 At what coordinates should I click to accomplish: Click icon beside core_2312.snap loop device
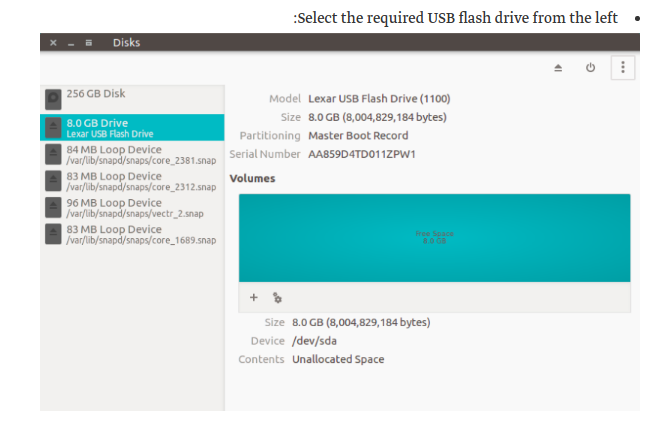point(53,181)
